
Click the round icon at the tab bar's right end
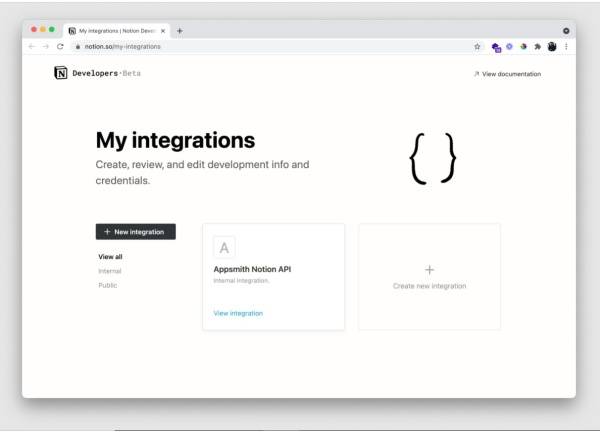coord(566,31)
